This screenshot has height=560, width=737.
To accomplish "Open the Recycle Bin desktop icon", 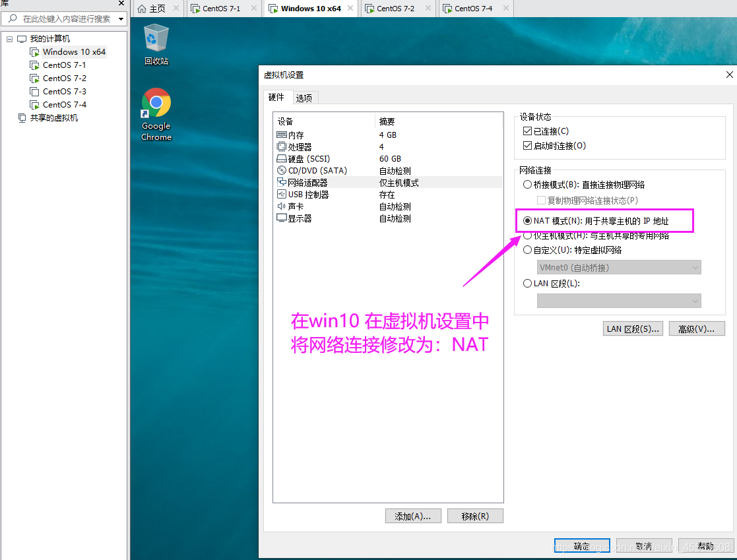I will (x=156, y=45).
